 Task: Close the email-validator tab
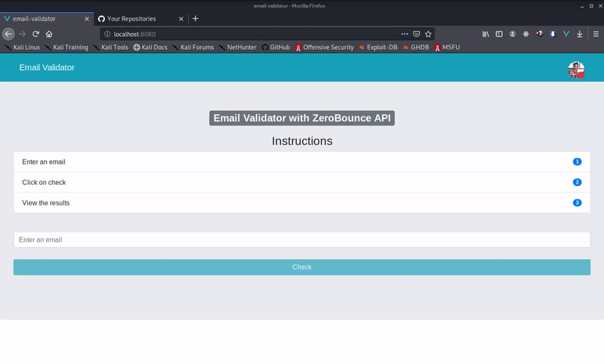pyautogui.click(x=87, y=18)
